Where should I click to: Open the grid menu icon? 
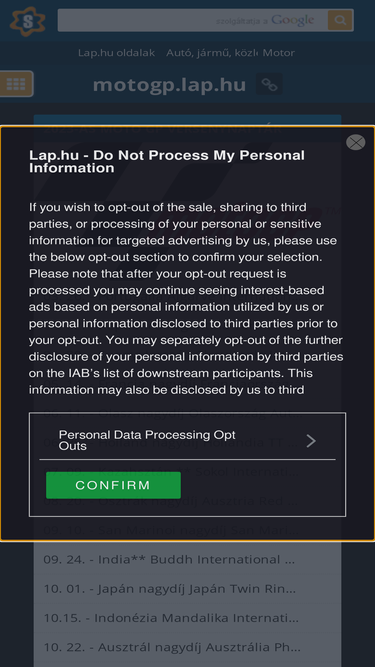point(16,84)
